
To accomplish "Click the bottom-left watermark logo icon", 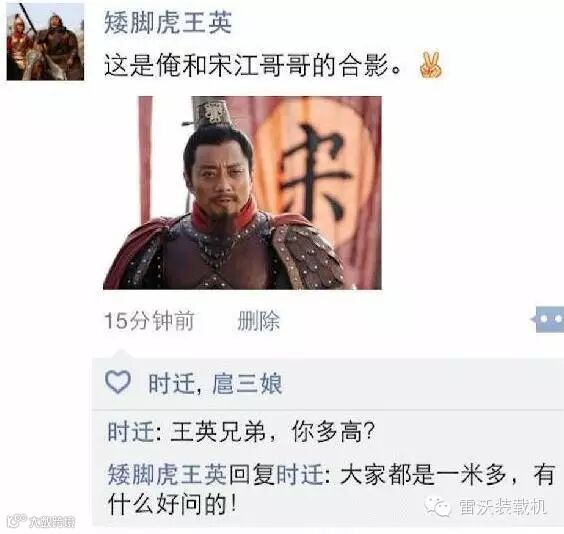I will coord(17,521).
